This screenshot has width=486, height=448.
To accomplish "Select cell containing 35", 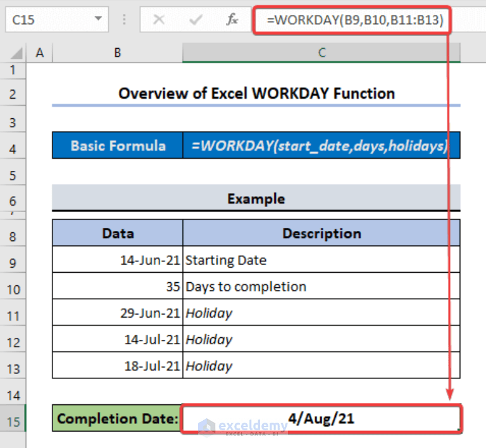I will [x=118, y=286].
